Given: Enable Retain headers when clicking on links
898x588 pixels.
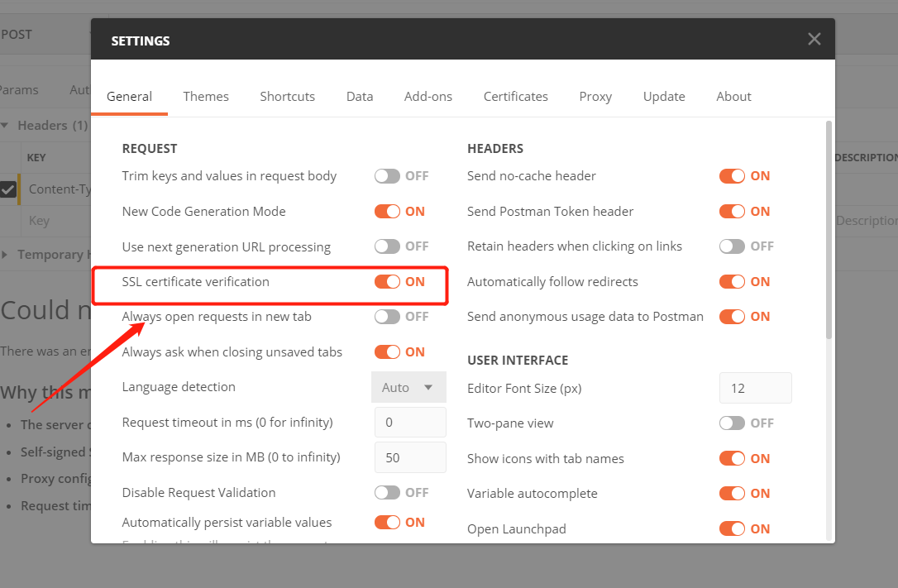Looking at the screenshot, I should tap(733, 246).
